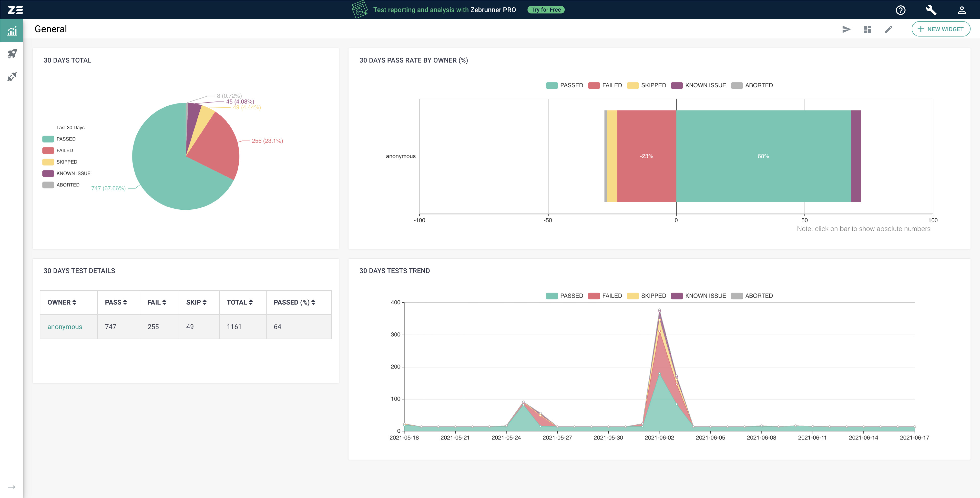Sort table by PASSED (%) column
The height and width of the screenshot is (498, 980).
coord(294,302)
